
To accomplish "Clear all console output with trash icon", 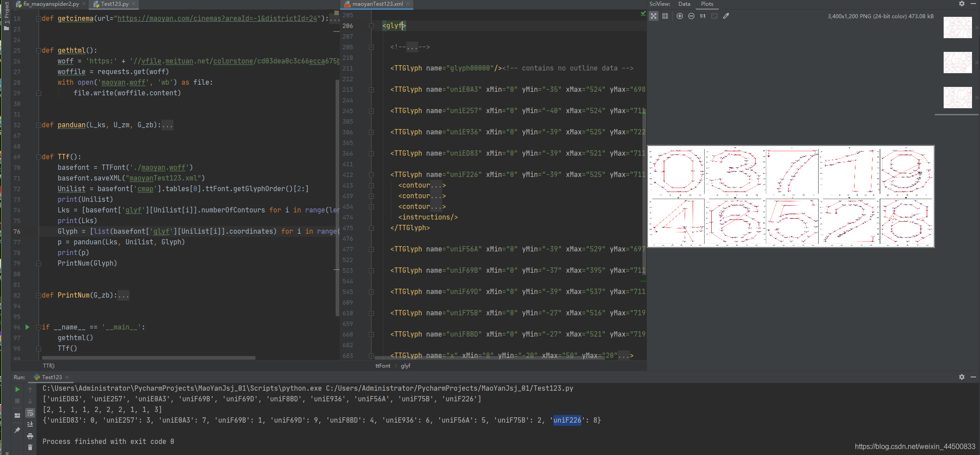I will (30, 447).
